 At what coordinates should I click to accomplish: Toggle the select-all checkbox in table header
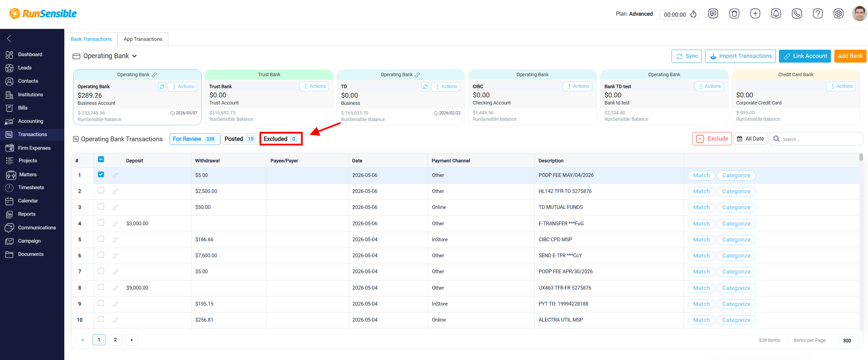point(101,159)
